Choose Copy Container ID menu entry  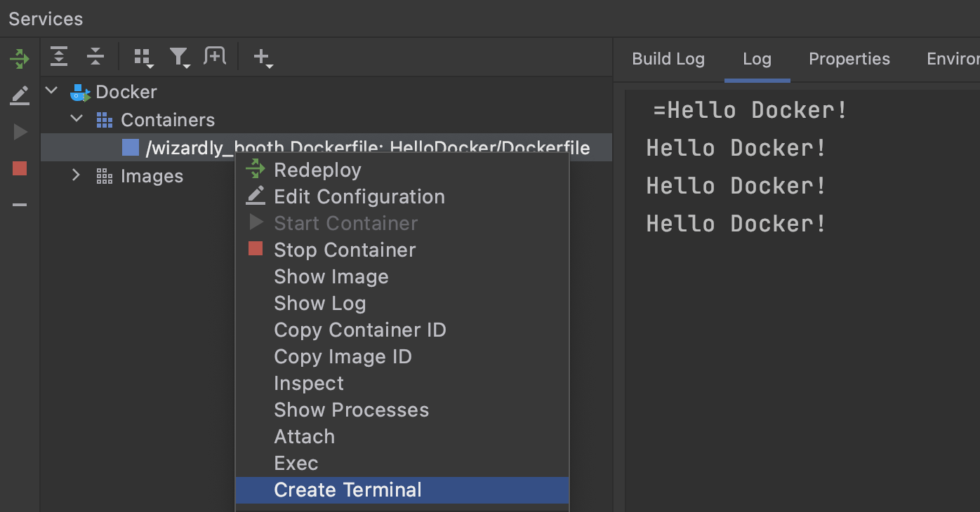tap(359, 330)
